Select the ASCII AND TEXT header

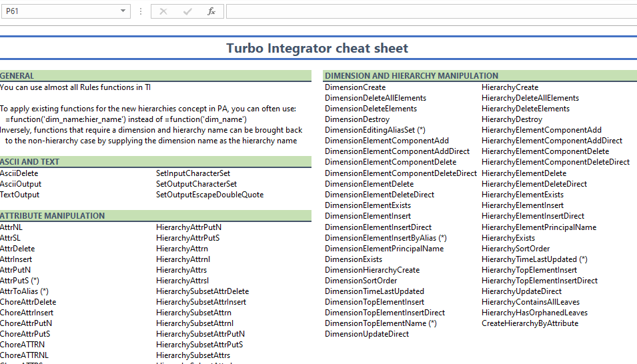[29, 162]
